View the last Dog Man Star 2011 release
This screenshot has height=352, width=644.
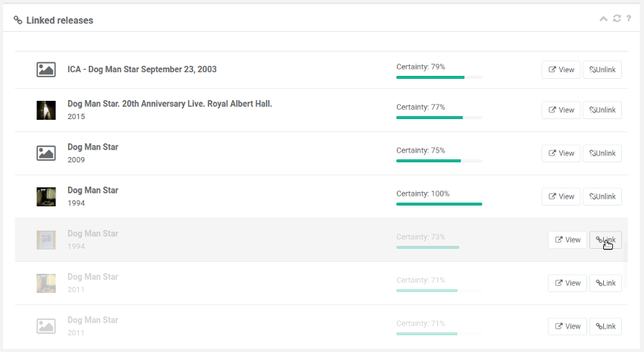567,326
